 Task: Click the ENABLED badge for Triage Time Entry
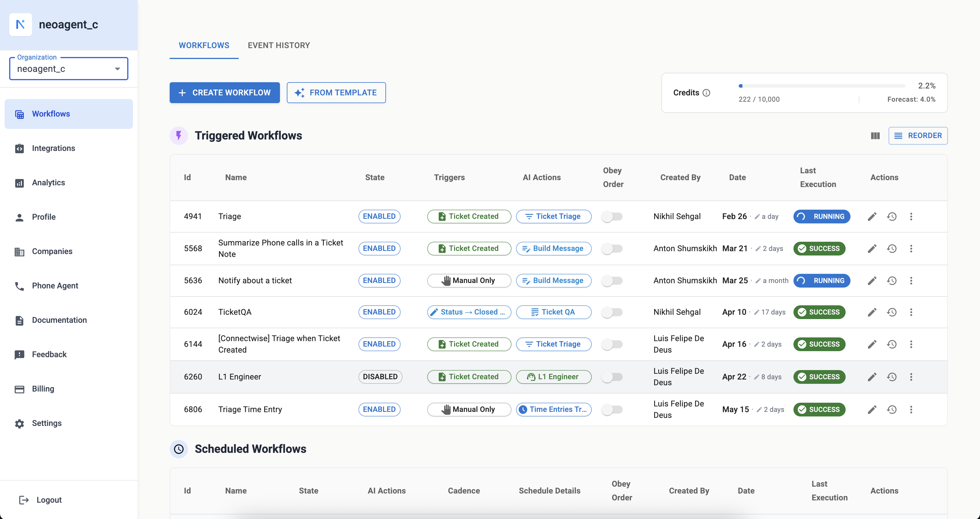[379, 410]
